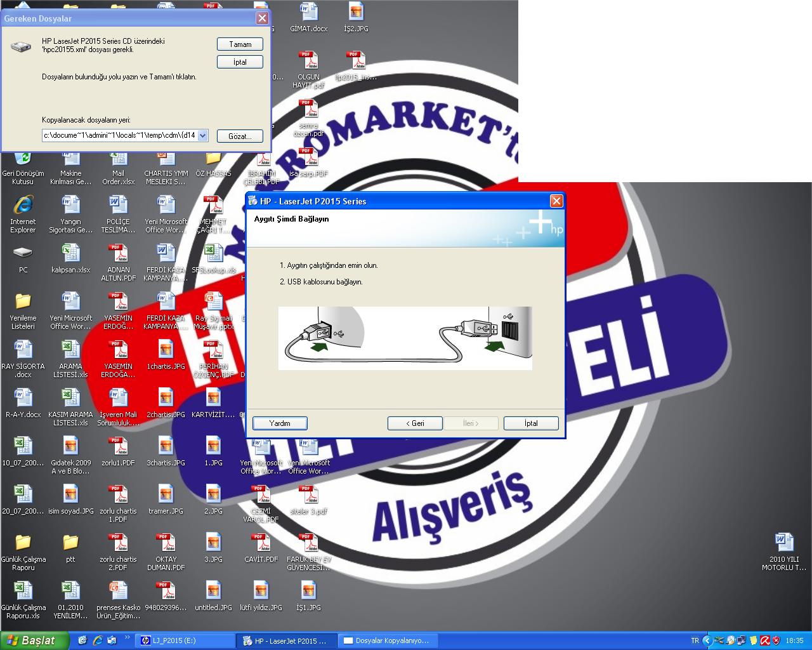
Task: Click Yardım in HP LaserJet installer
Action: (x=280, y=423)
